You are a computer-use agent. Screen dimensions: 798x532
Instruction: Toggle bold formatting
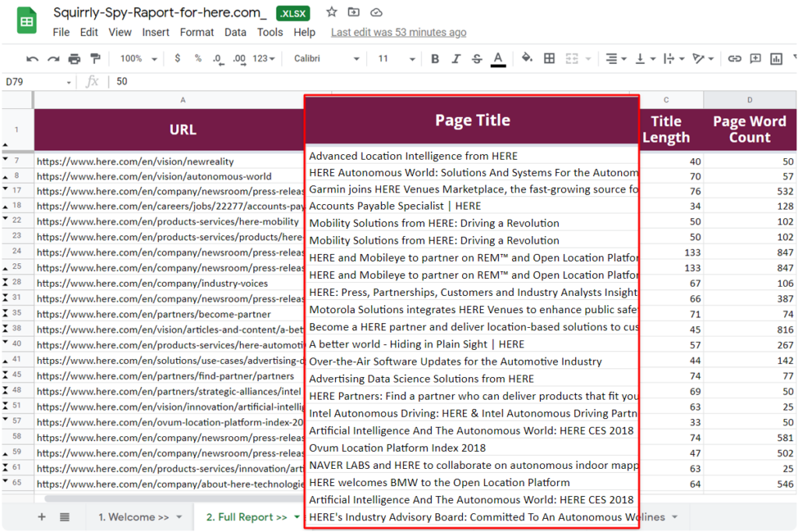[435, 59]
